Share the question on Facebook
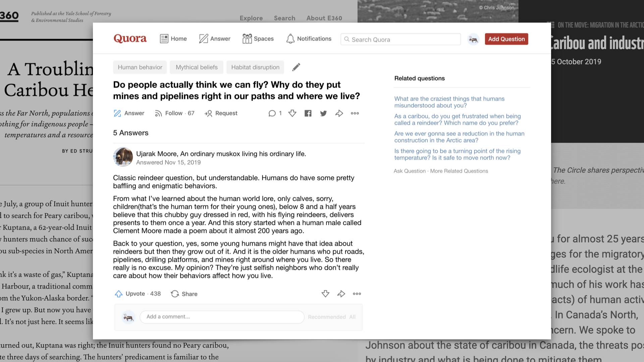Viewport: 644px width, 362px height. click(308, 113)
